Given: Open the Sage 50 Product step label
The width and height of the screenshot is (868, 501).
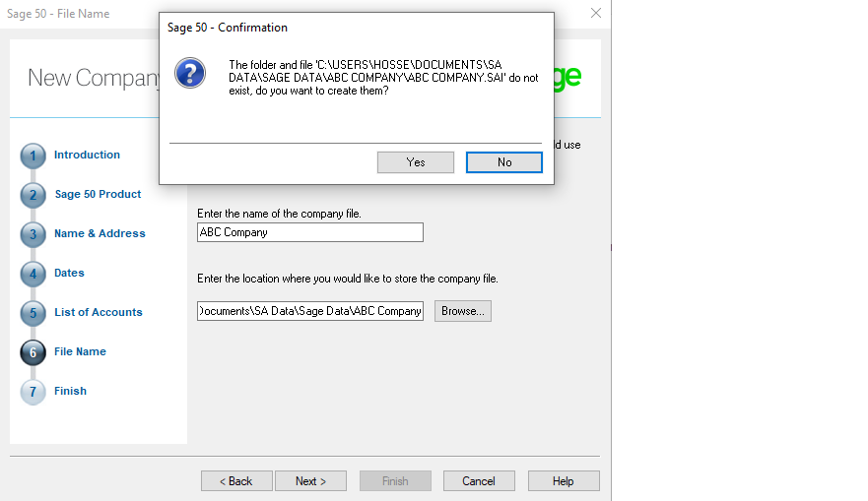Looking at the screenshot, I should pos(98,194).
